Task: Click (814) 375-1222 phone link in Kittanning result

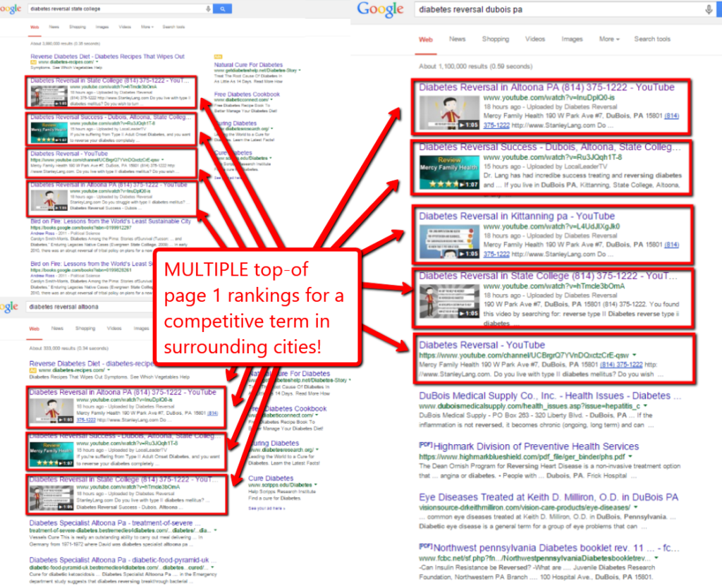Action: pyautogui.click(x=581, y=249)
